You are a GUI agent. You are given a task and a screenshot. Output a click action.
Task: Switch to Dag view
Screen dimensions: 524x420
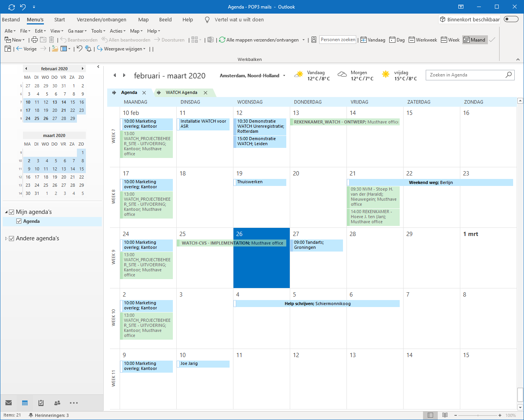[397, 40]
